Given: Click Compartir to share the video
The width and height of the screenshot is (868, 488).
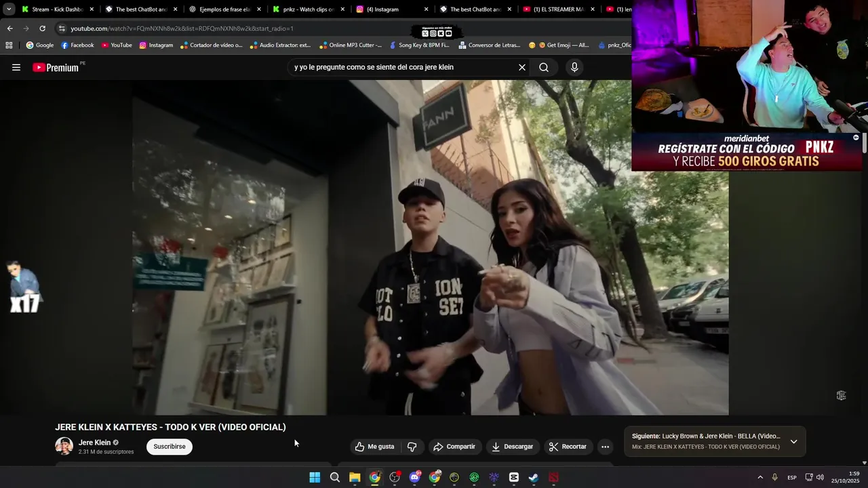Looking at the screenshot, I should (454, 447).
